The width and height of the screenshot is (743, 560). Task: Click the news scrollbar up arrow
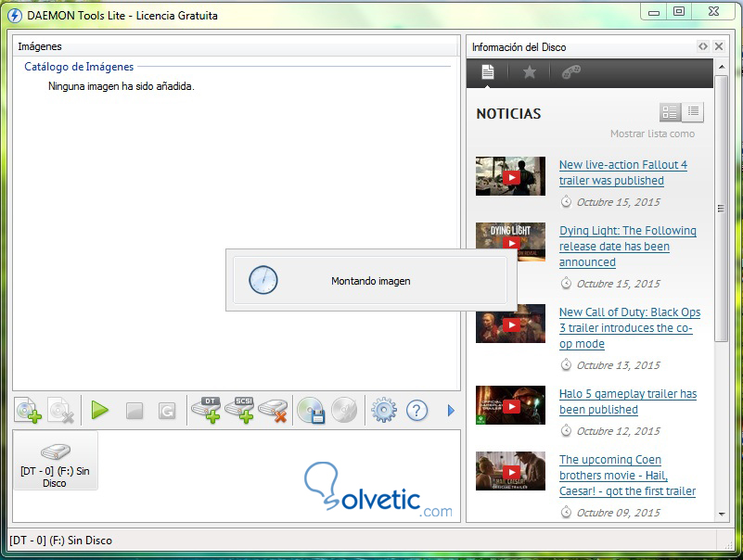tap(722, 67)
